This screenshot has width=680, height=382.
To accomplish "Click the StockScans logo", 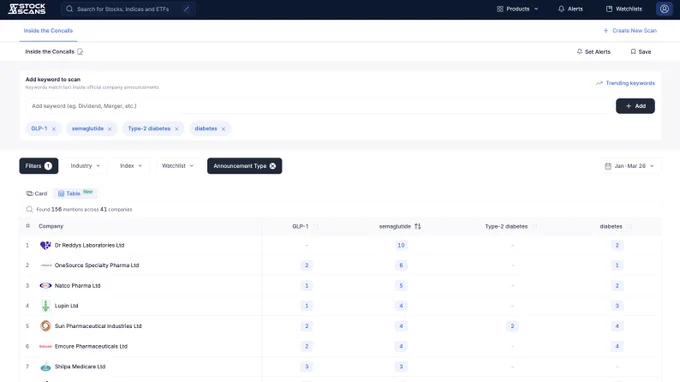I will tap(27, 9).
